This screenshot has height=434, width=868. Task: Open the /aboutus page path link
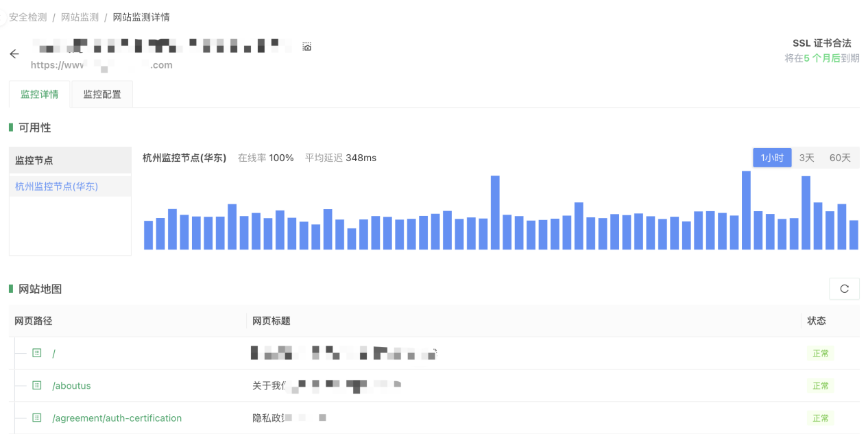click(71, 386)
